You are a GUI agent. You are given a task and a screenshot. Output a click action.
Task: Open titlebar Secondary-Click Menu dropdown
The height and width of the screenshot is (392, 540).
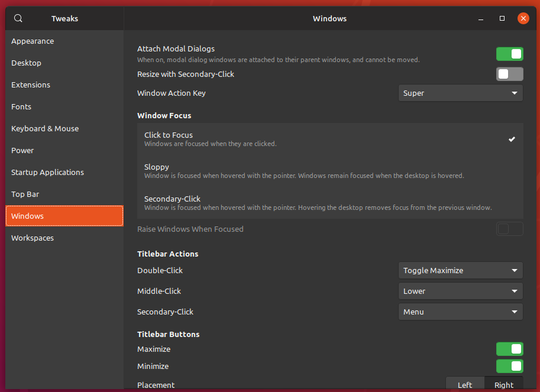click(460, 312)
